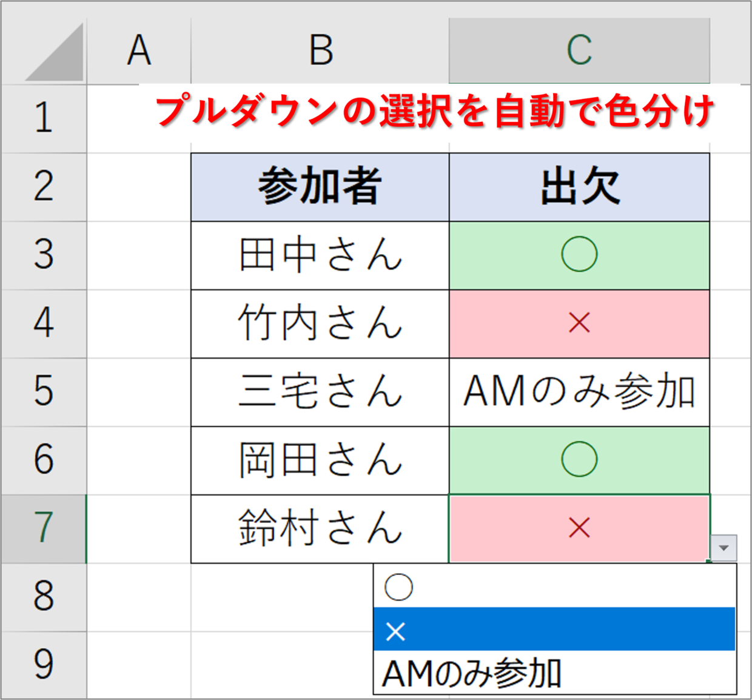
Task: Select the green ○ cell for 田中さん
Action: (x=580, y=255)
